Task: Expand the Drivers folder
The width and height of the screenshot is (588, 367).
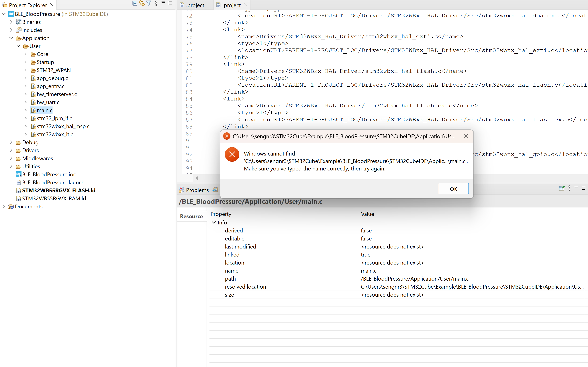Action: click(x=11, y=150)
